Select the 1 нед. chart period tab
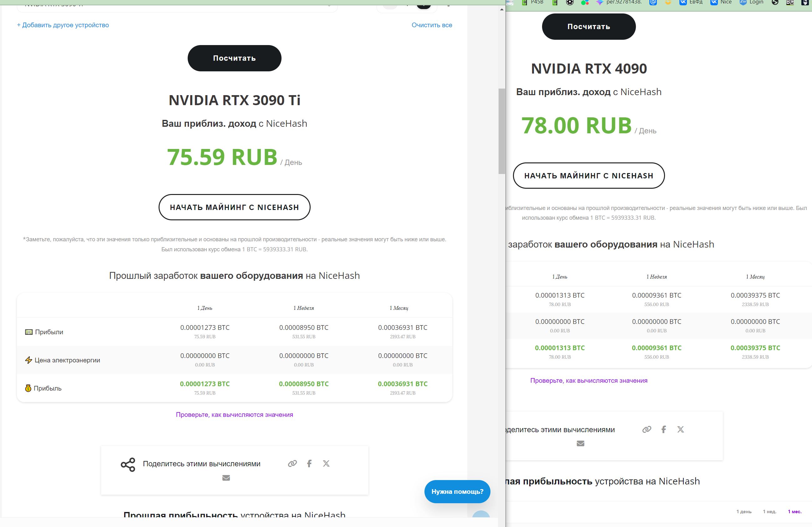812x527 pixels. (770, 512)
